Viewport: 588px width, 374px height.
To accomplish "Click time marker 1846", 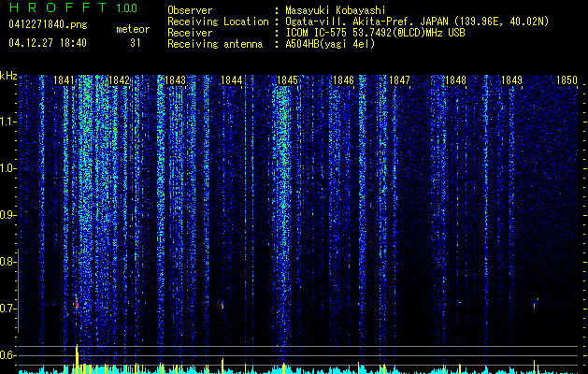I will 343,80.
